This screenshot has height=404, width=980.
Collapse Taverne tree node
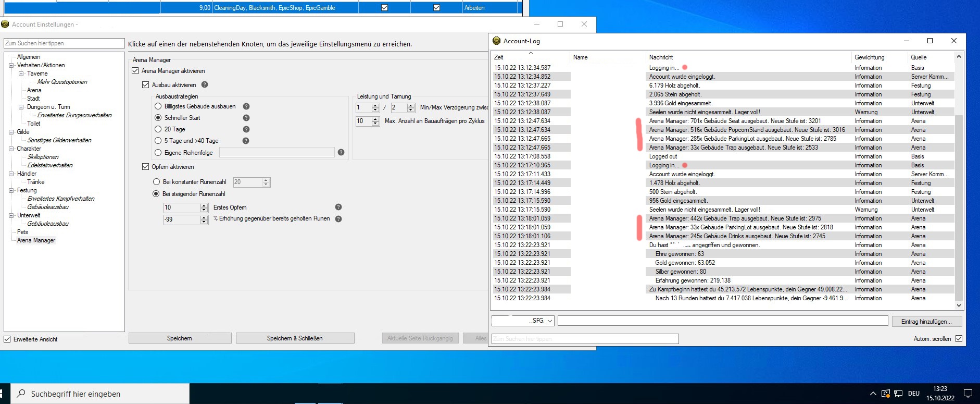point(21,74)
